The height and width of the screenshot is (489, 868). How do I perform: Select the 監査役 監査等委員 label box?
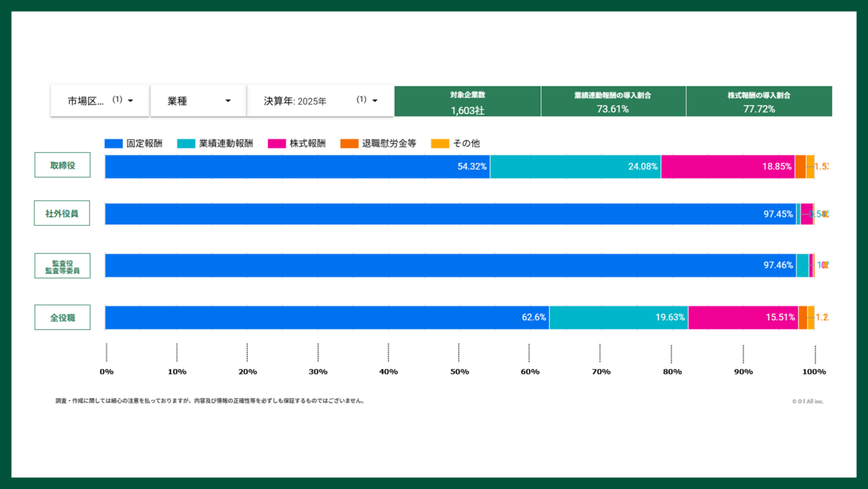[62, 266]
